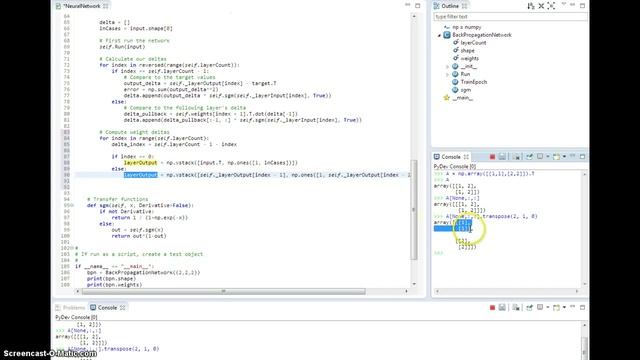
Task: Switch to the Outline tab
Action: 451,6
